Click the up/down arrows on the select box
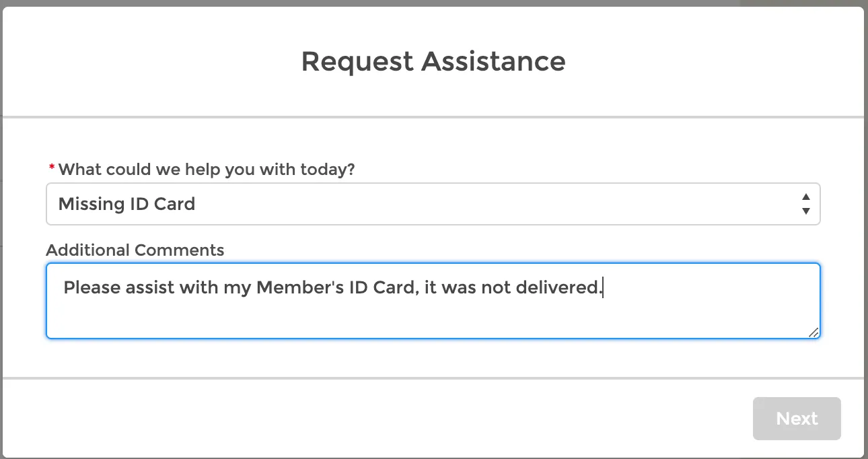Screen dimensions: 868x459 [x=805, y=204]
